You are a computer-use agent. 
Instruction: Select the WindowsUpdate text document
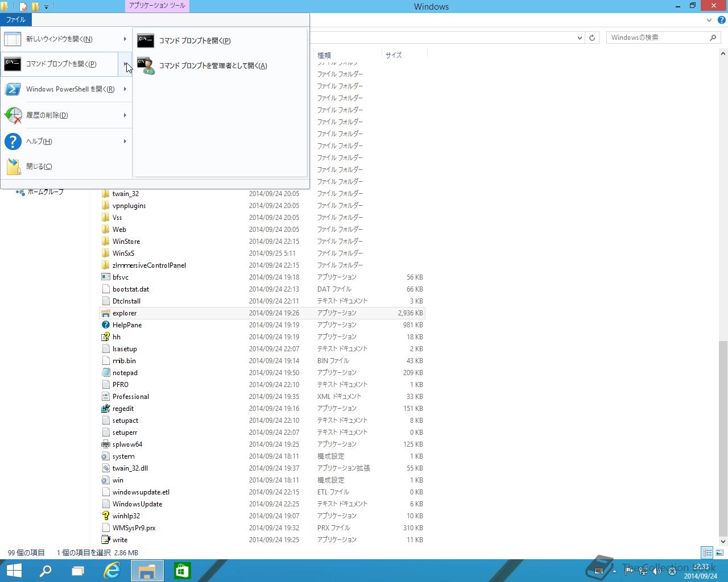137,504
